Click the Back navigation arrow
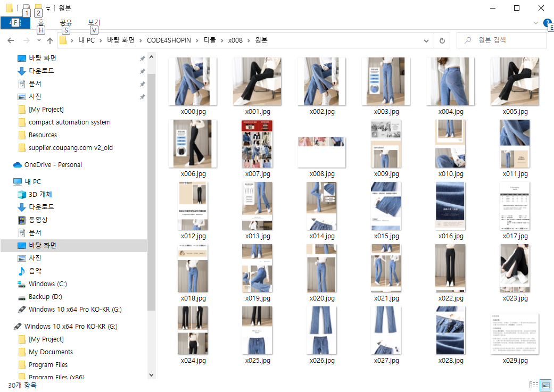The width and height of the screenshot is (554, 392). [10, 41]
